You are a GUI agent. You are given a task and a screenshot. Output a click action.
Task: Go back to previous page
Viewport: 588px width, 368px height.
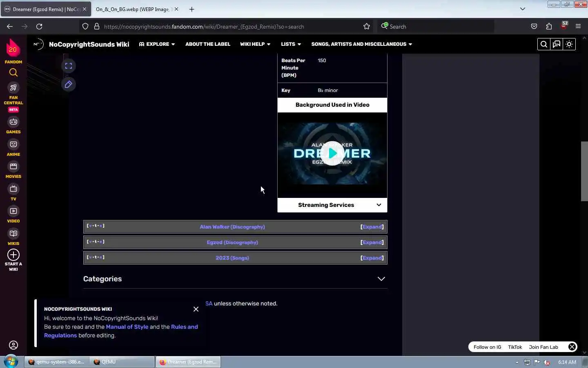click(x=10, y=27)
